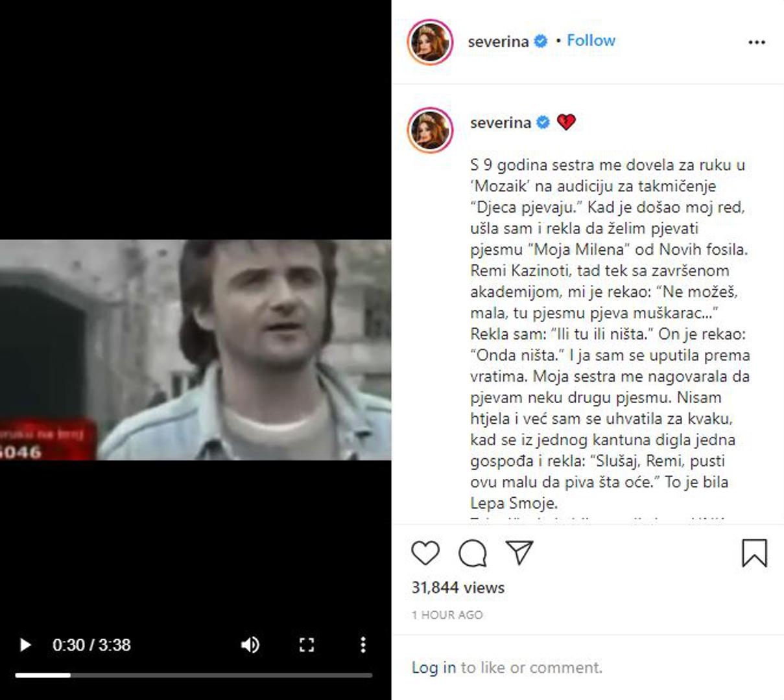This screenshot has width=784, height=700.
Task: Save post with the bookmark icon
Action: 754,553
